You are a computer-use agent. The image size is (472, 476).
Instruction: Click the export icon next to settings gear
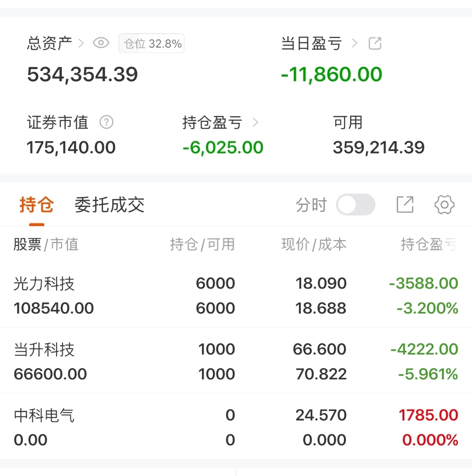pyautogui.click(x=405, y=205)
